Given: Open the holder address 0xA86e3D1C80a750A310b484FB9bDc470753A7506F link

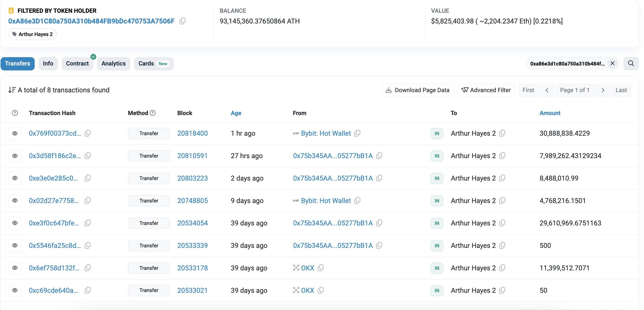Looking at the screenshot, I should coord(91,21).
